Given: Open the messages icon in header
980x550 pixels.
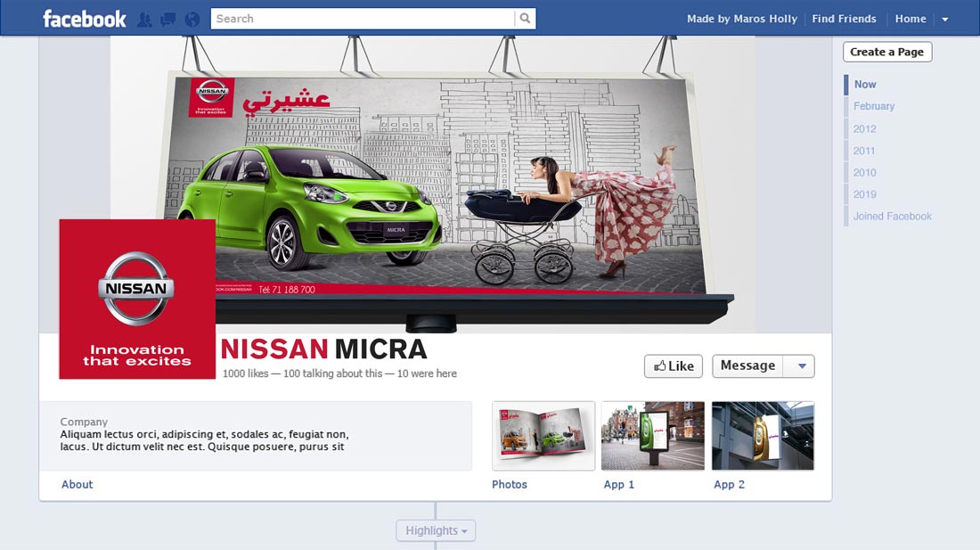Looking at the screenshot, I should (167, 19).
